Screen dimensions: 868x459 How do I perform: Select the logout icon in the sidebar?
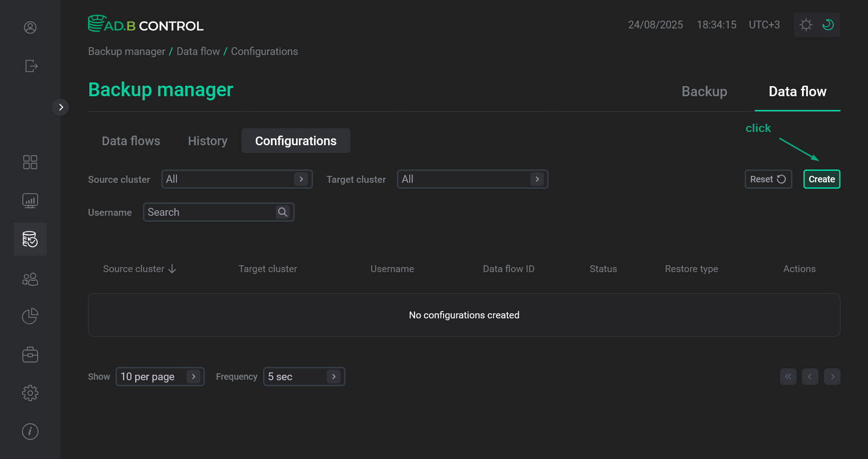pyautogui.click(x=30, y=66)
